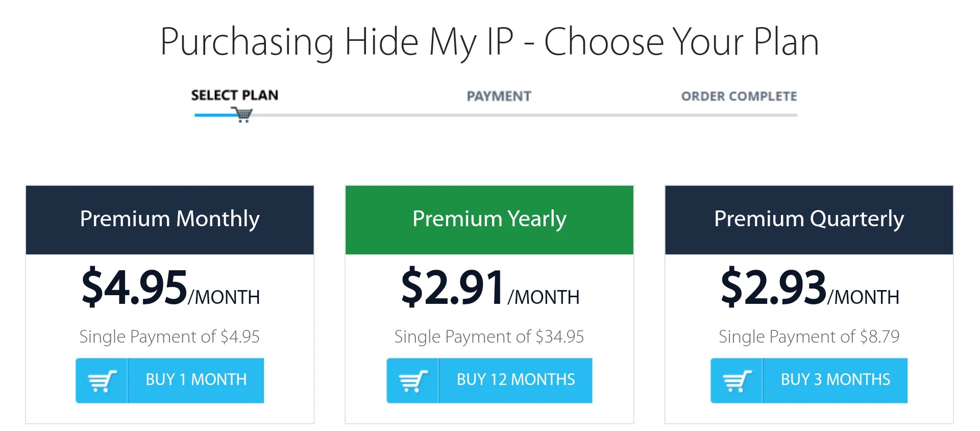This screenshot has width=980, height=431.
Task: Select the SELECT PLAN step
Action: pos(235,95)
